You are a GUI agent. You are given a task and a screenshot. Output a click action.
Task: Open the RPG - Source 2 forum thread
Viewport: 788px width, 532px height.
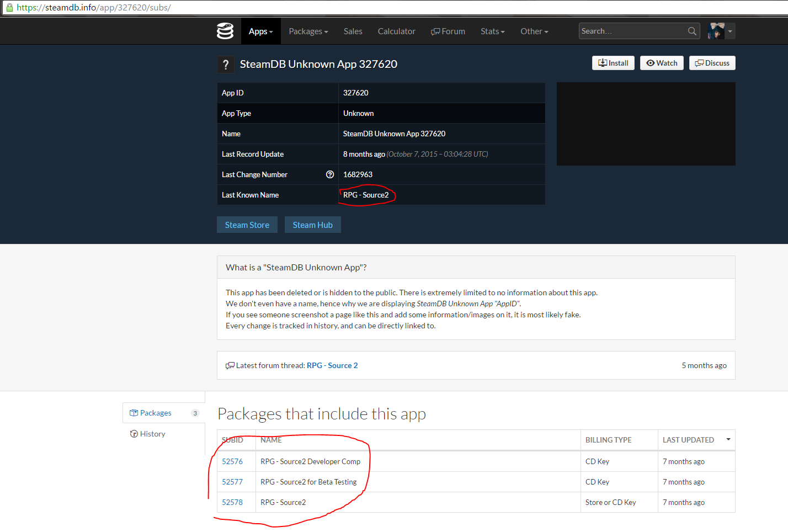click(x=332, y=365)
